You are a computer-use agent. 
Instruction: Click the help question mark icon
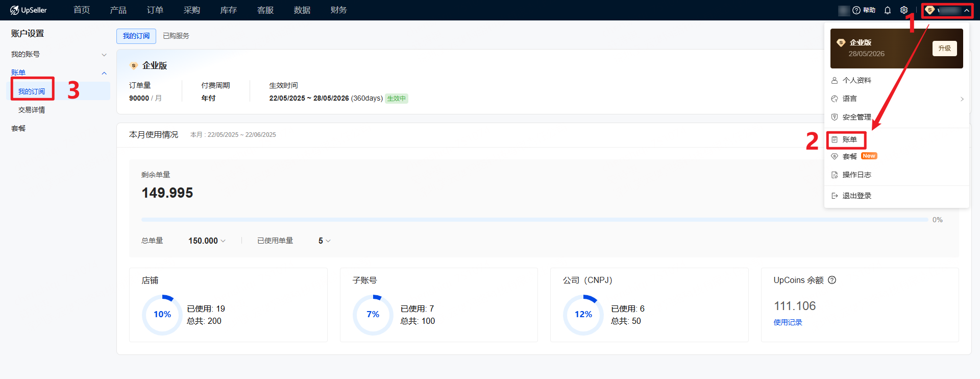point(856,10)
